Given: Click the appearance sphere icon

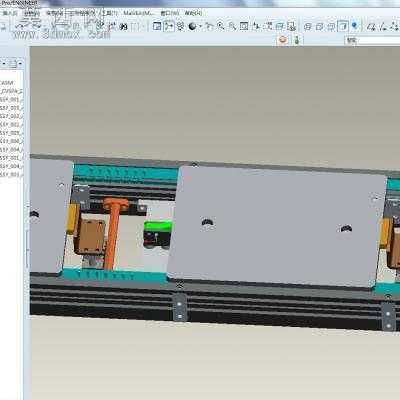Looking at the screenshot, I should point(192,26).
